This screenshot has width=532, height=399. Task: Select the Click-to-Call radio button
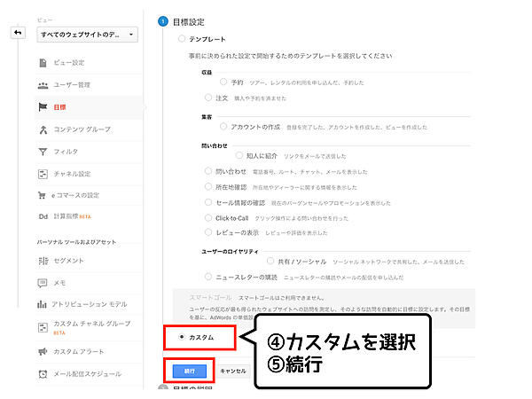pos(208,217)
